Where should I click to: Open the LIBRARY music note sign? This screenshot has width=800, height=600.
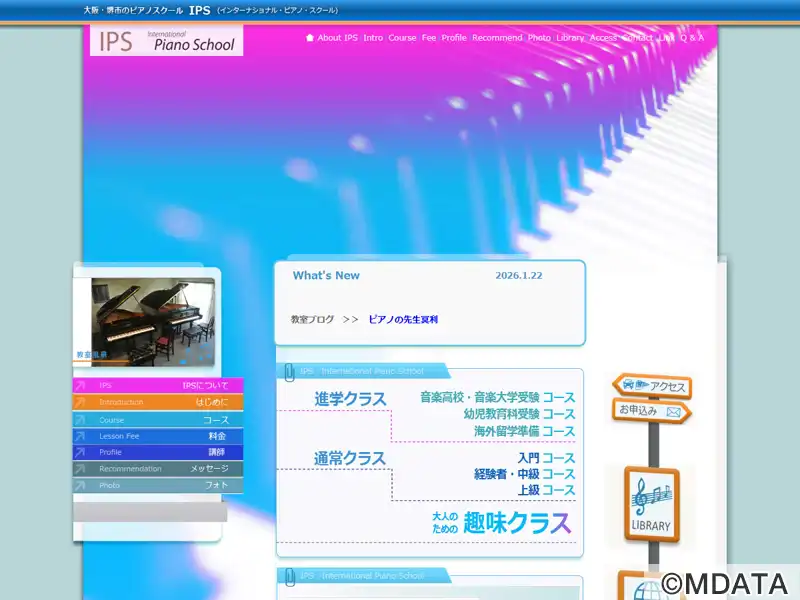(x=651, y=503)
